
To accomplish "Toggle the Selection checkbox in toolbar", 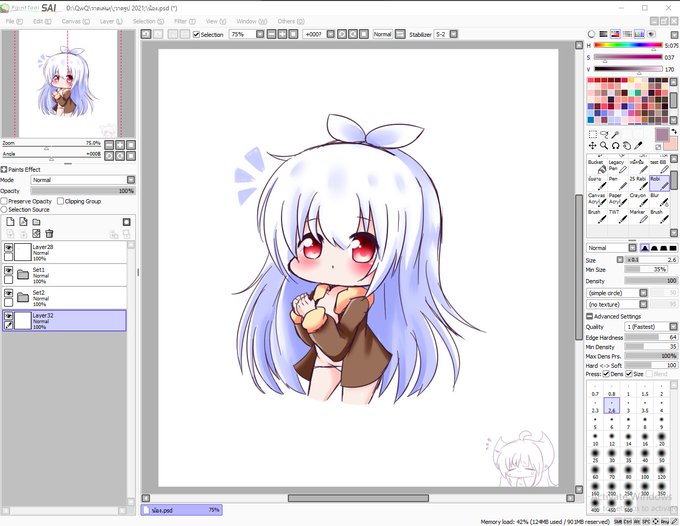I will coord(196,34).
